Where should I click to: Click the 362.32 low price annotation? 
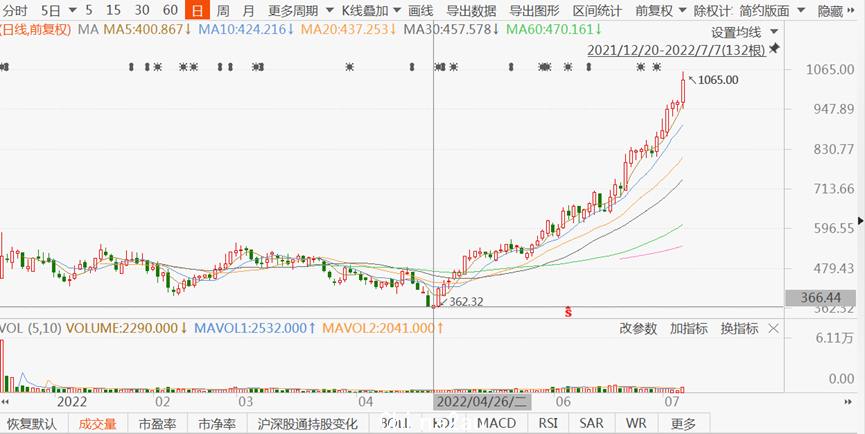pyautogui.click(x=466, y=302)
